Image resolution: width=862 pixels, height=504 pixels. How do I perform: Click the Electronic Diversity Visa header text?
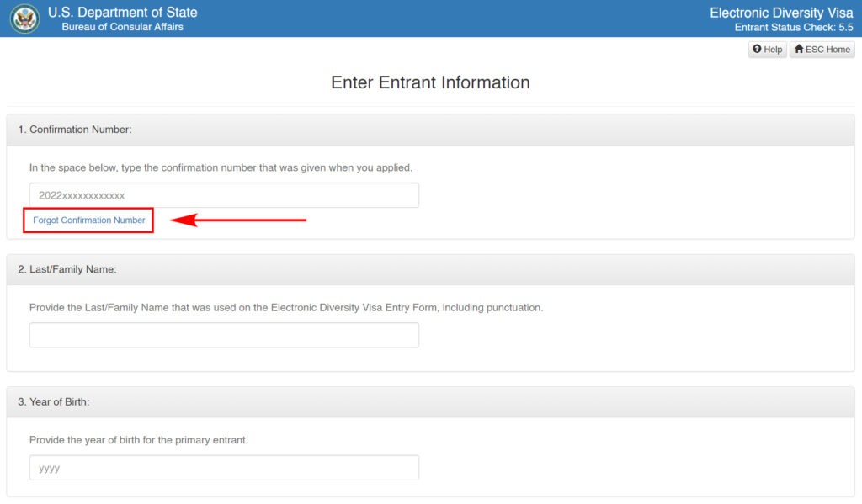781,13
